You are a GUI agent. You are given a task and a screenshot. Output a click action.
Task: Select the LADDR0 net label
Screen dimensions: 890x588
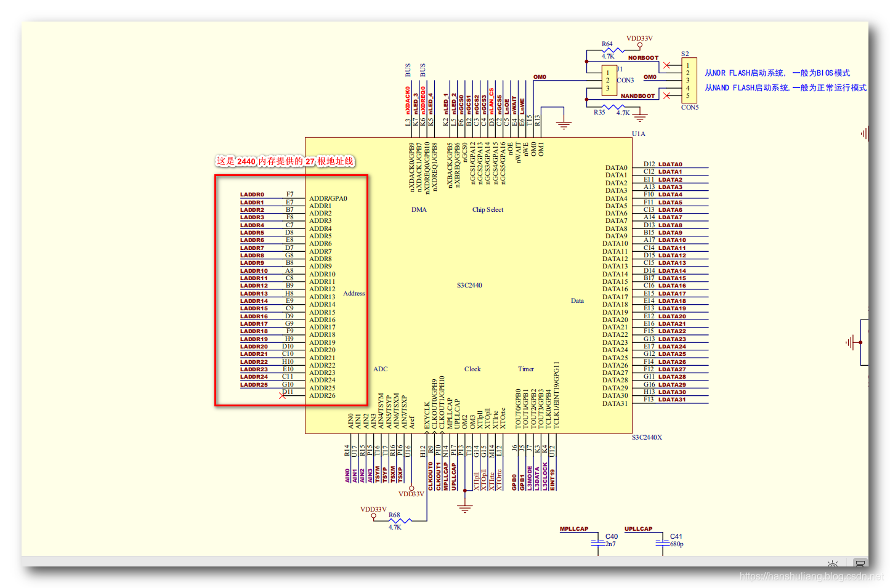(x=252, y=195)
